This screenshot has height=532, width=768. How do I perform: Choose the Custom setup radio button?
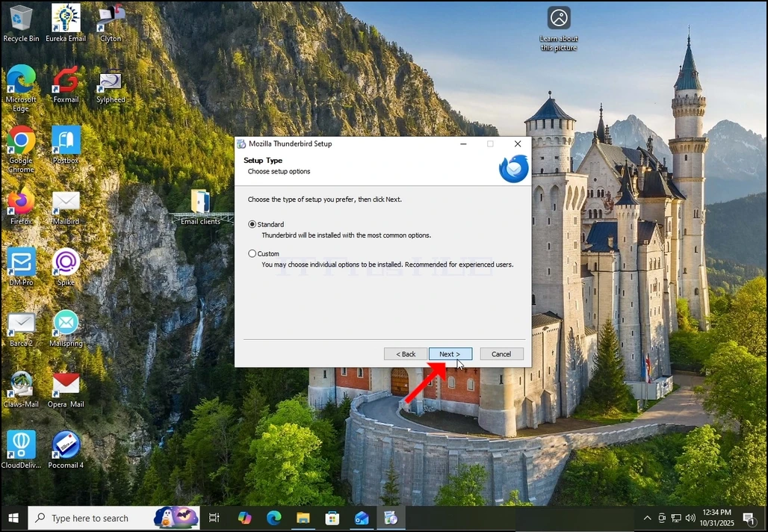[253, 254]
